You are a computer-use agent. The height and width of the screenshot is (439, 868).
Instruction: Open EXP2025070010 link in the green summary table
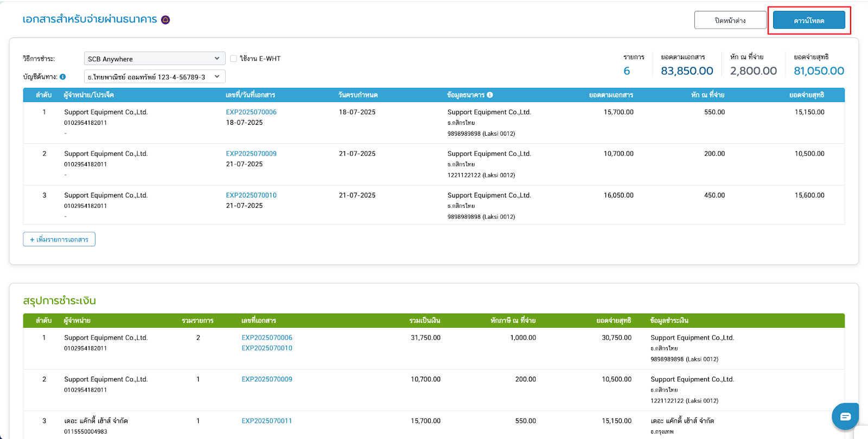267,348
